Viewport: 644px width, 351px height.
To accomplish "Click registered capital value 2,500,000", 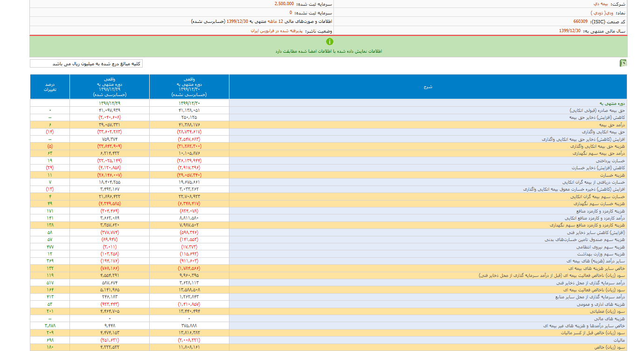I will coord(284,3).
